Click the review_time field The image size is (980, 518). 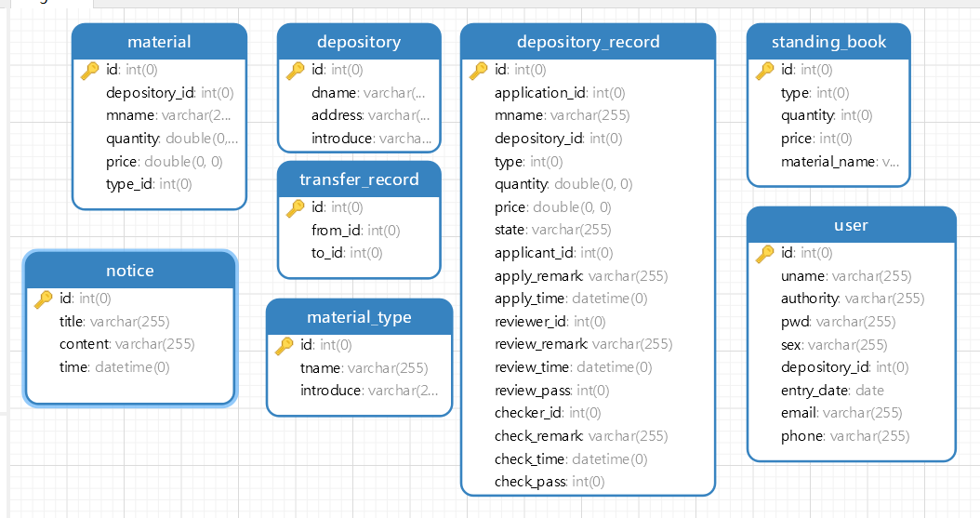coord(574,367)
